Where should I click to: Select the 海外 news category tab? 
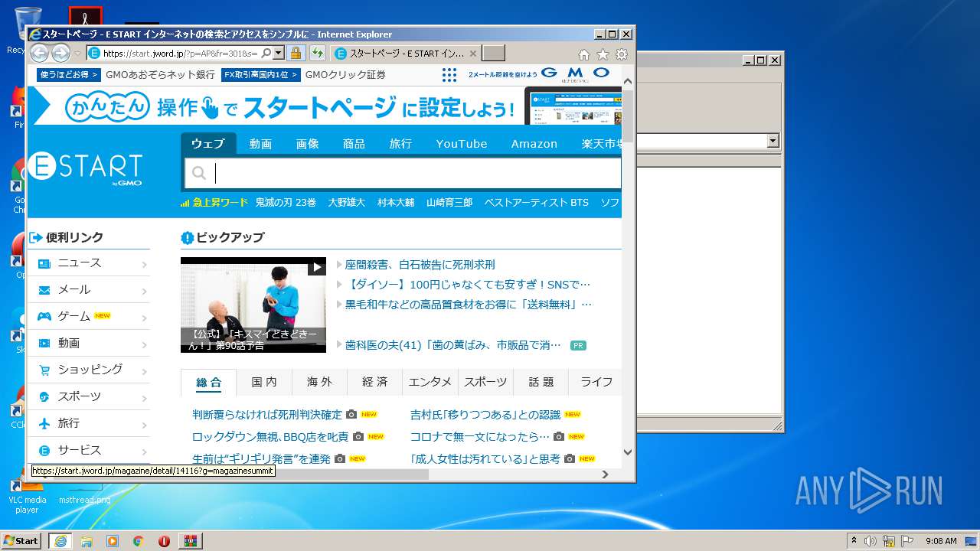pyautogui.click(x=319, y=382)
